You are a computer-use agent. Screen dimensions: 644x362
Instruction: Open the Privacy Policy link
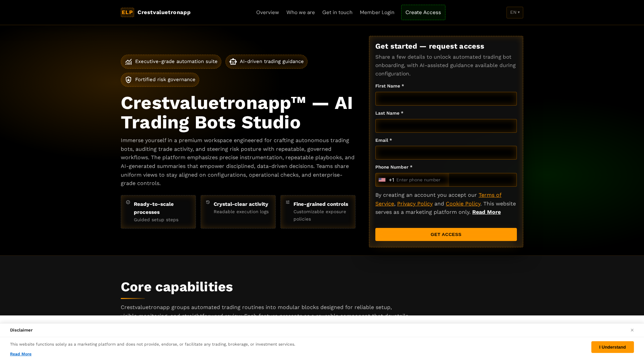(x=415, y=204)
